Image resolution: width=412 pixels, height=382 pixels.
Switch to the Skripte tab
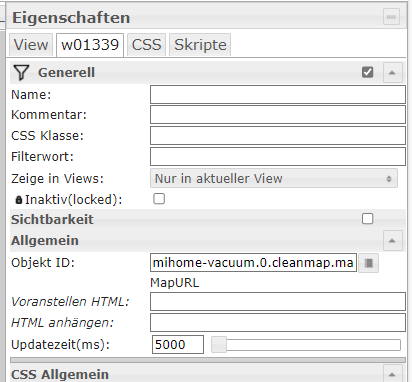coord(200,45)
